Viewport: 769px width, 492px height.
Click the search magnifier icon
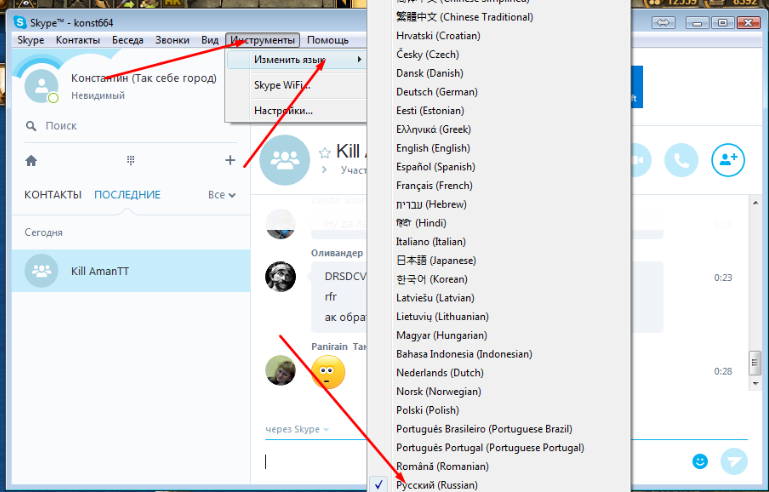(x=31, y=126)
